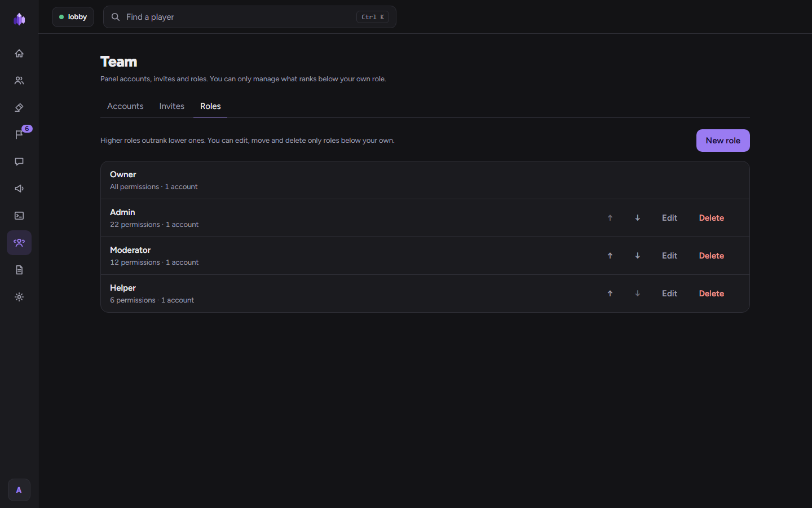Click the Owner role name

coord(123,174)
